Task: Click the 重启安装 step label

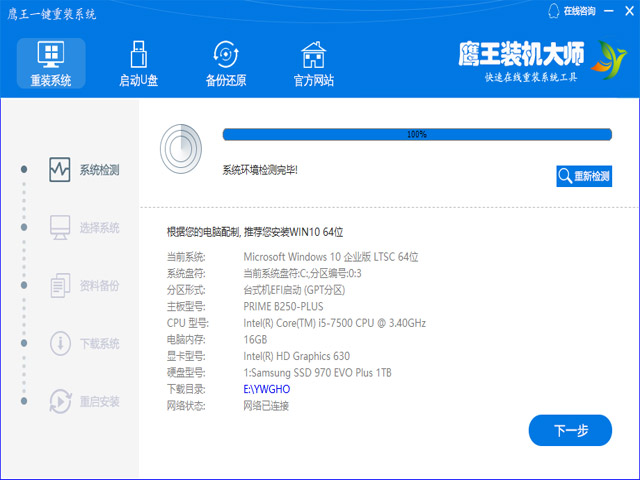Action: click(99, 402)
